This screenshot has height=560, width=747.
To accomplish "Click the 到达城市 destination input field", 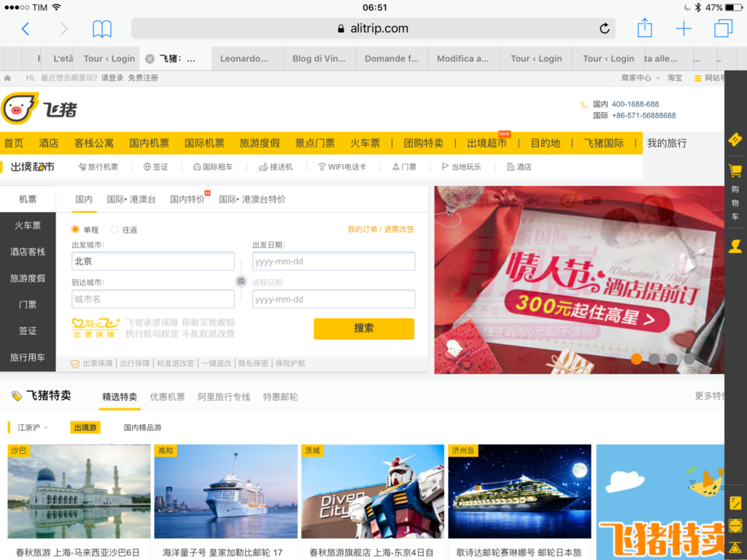I will click(152, 299).
